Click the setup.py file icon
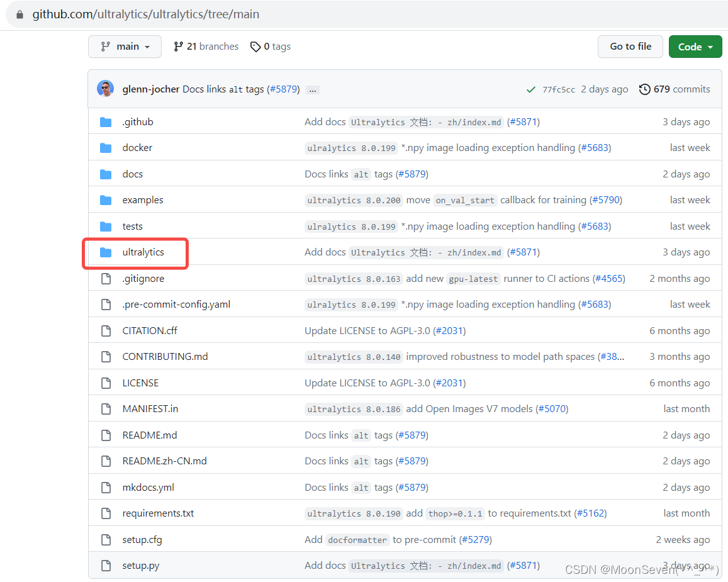This screenshot has width=728, height=582. (x=106, y=566)
